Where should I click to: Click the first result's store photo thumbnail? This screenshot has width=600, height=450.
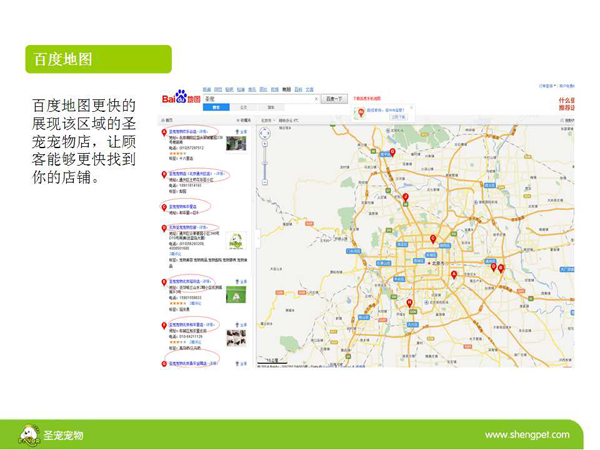pos(236,143)
